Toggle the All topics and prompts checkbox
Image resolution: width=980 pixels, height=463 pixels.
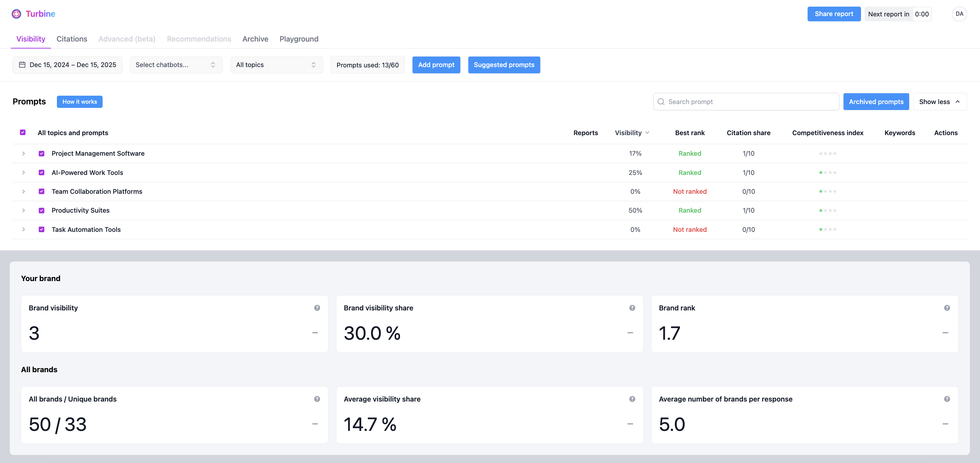point(23,132)
